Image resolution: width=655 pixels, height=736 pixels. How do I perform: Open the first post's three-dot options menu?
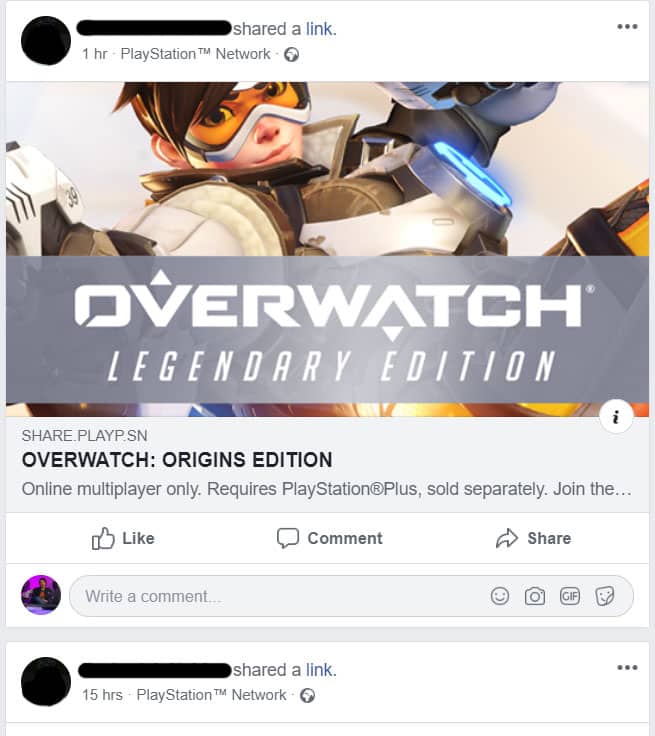pyautogui.click(x=627, y=27)
